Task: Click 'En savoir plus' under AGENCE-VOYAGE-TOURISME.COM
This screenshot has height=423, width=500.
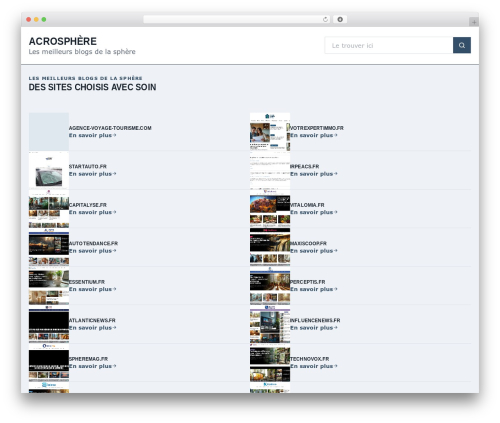Action: pyautogui.click(x=92, y=135)
